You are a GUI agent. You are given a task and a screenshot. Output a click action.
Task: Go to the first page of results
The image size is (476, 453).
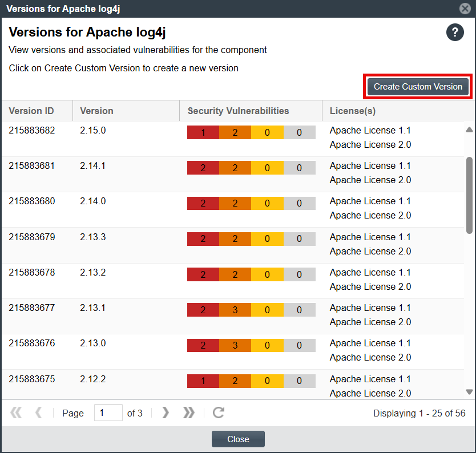[x=16, y=413]
